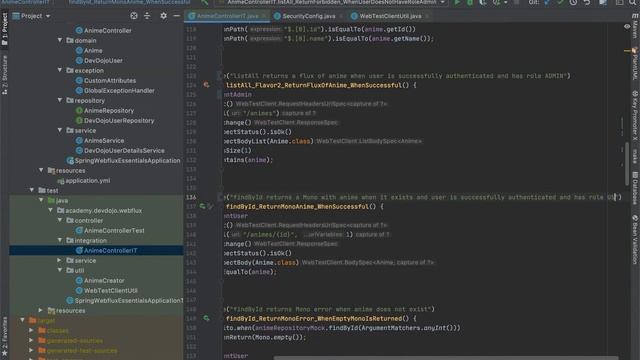Open WebTestClientUtil class in tree
640x360 pixels.
tap(107, 290)
